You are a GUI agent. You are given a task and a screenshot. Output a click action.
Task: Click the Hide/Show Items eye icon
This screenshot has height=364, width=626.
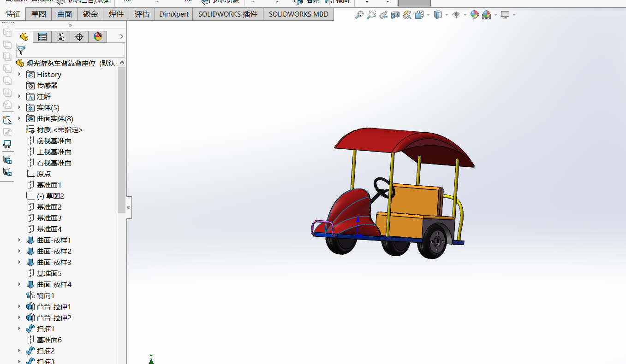click(456, 15)
